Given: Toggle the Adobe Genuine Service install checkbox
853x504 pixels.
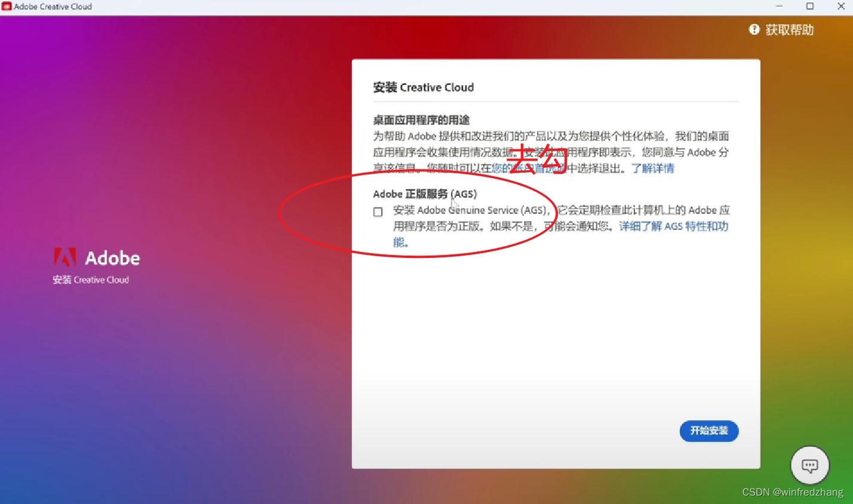Looking at the screenshot, I should pos(378,212).
